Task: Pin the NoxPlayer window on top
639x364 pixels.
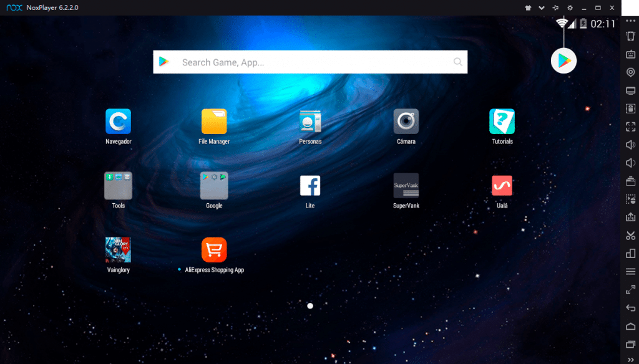Action: [x=555, y=7]
